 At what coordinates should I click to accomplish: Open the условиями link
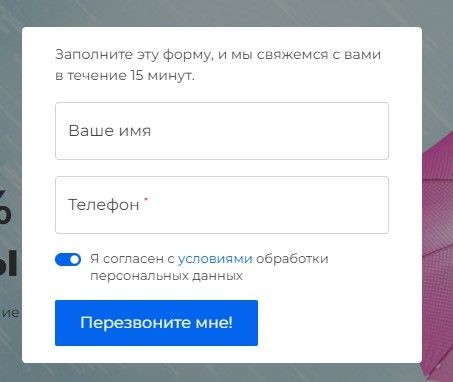215,259
